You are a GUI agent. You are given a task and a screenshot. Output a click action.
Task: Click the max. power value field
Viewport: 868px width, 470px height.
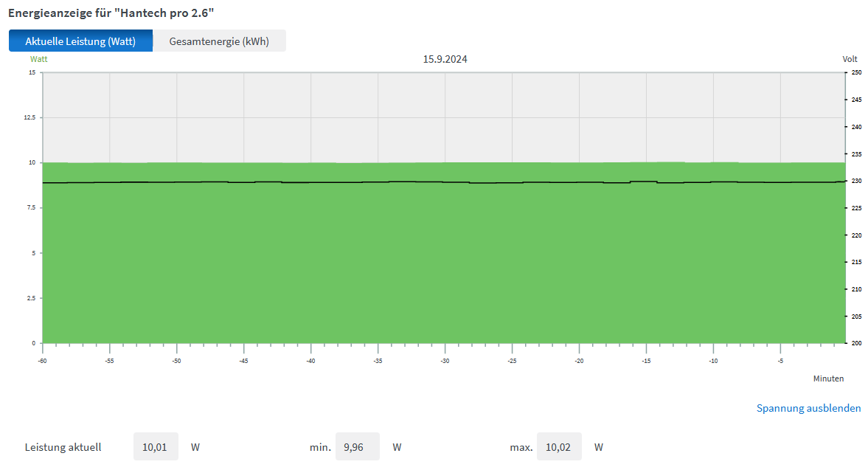(559, 447)
